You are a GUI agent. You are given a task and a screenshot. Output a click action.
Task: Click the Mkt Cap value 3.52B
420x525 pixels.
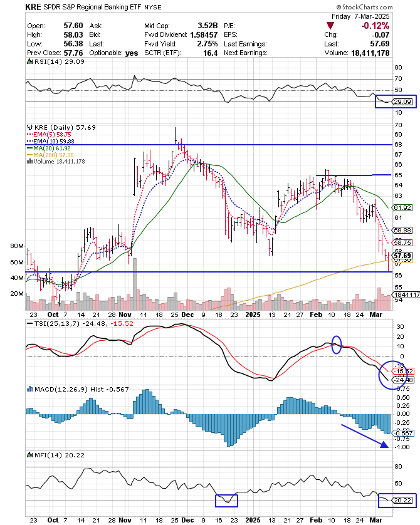[x=207, y=26]
